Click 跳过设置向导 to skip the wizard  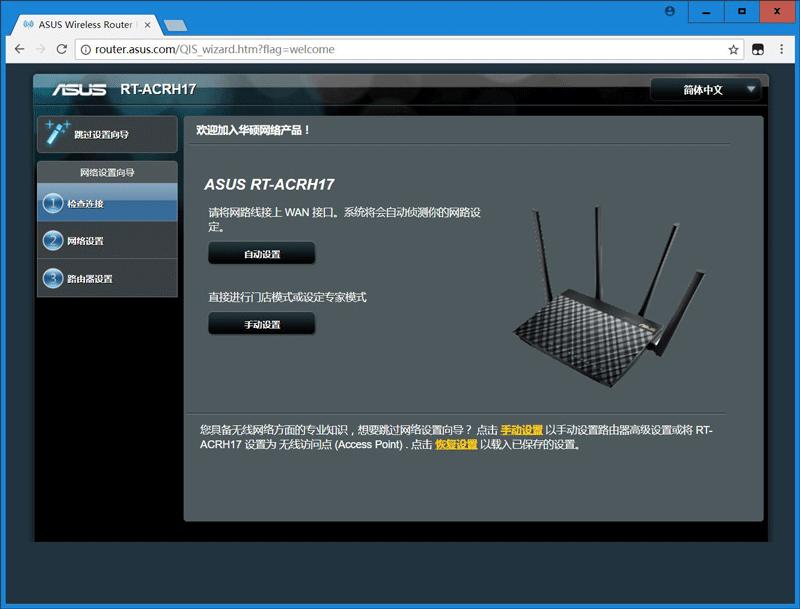point(107,134)
